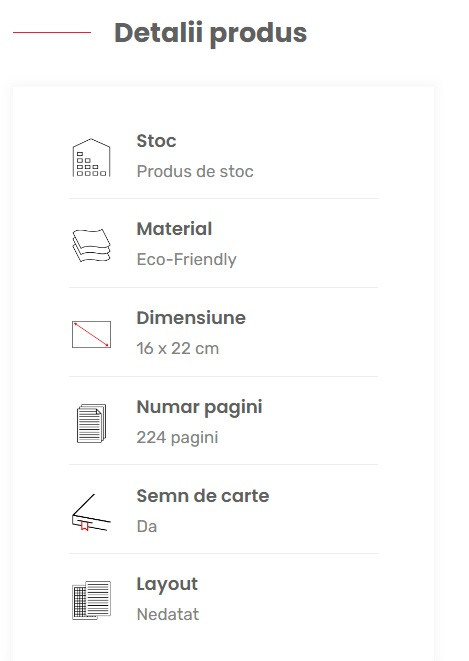Click the Layout grid pages icon
469x661 pixels.
91,600
